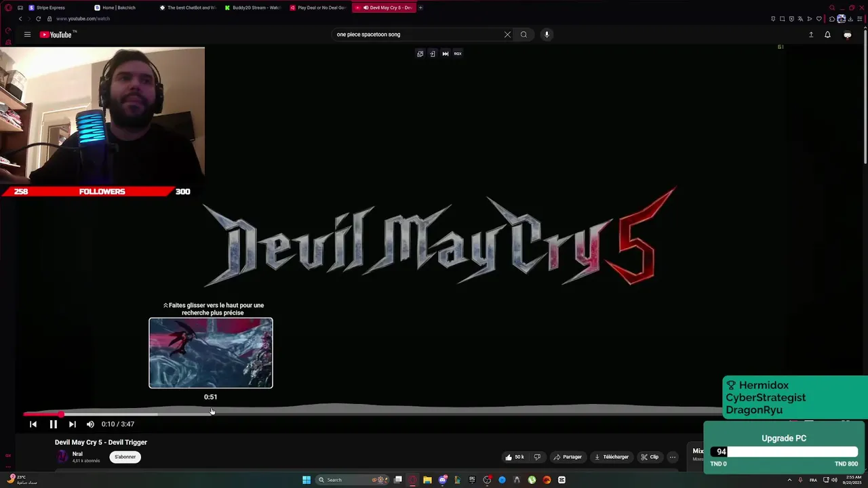The height and width of the screenshot is (488, 868).
Task: Go back in the browser
Action: pyautogui.click(x=20, y=19)
